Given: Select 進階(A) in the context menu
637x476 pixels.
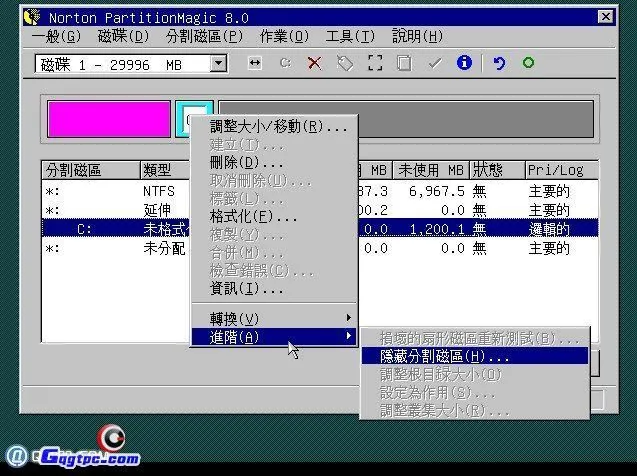Looking at the screenshot, I should pos(274,337).
